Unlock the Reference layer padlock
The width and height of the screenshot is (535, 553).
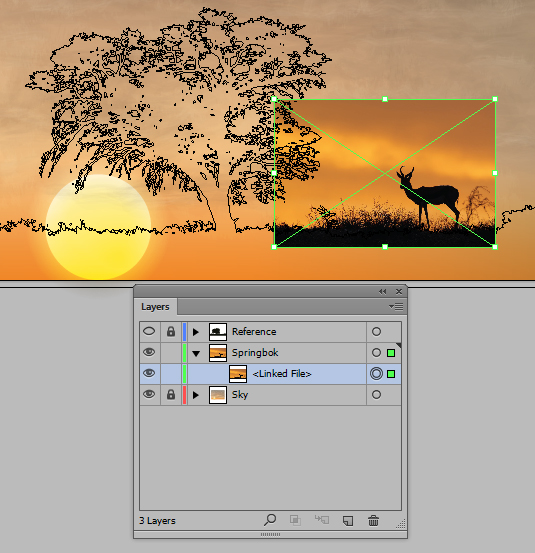[x=171, y=332]
